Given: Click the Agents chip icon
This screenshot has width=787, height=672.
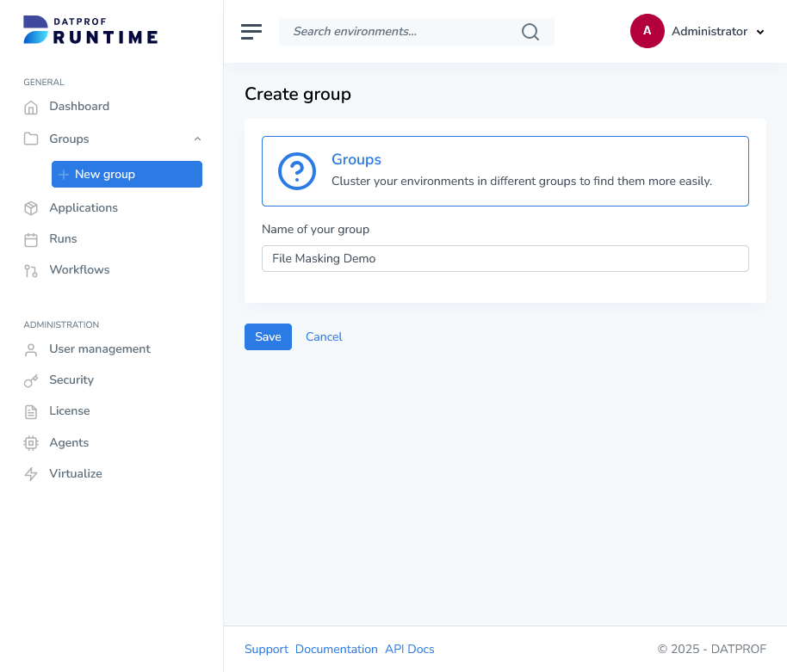Looking at the screenshot, I should (31, 443).
